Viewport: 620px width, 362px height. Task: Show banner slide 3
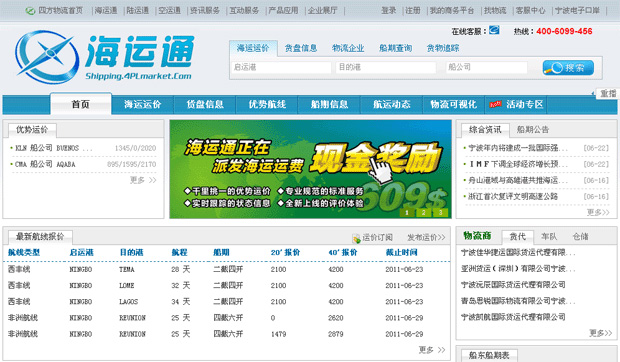tap(440, 213)
